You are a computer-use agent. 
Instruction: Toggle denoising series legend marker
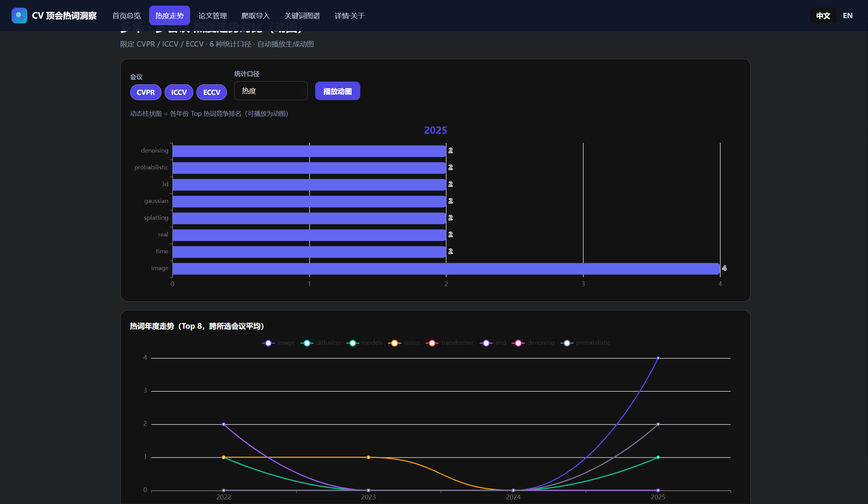coord(518,343)
